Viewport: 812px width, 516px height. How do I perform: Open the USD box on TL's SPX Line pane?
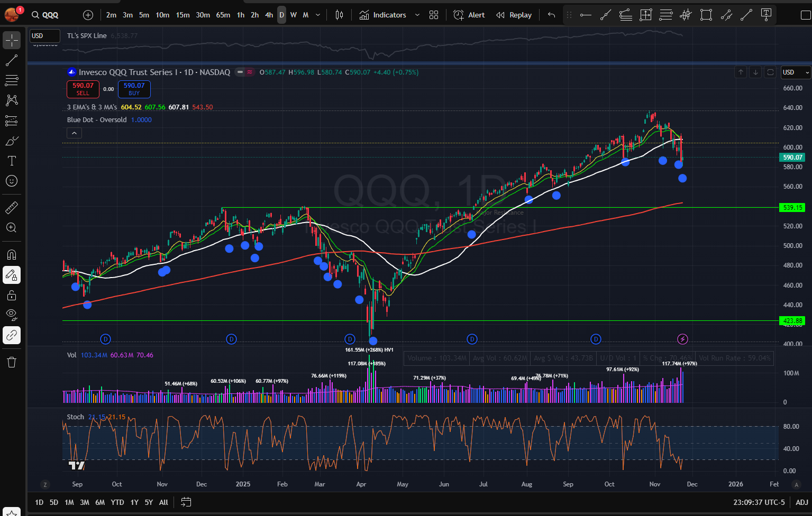44,36
